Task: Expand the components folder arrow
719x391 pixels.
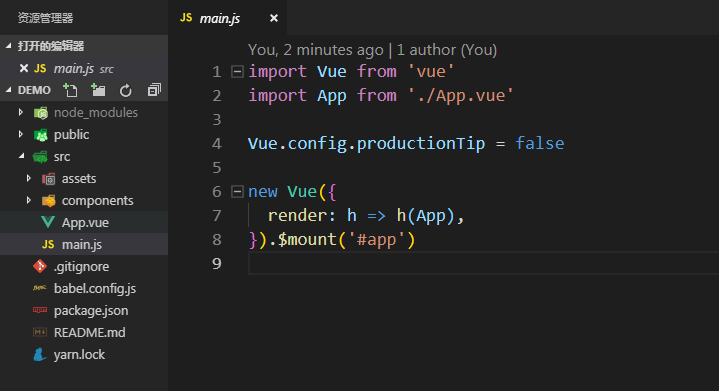Action: (x=29, y=200)
